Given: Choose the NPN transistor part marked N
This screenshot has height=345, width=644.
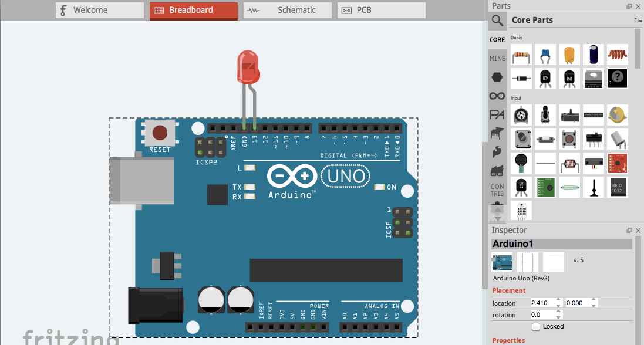Looking at the screenshot, I should coord(569,79).
